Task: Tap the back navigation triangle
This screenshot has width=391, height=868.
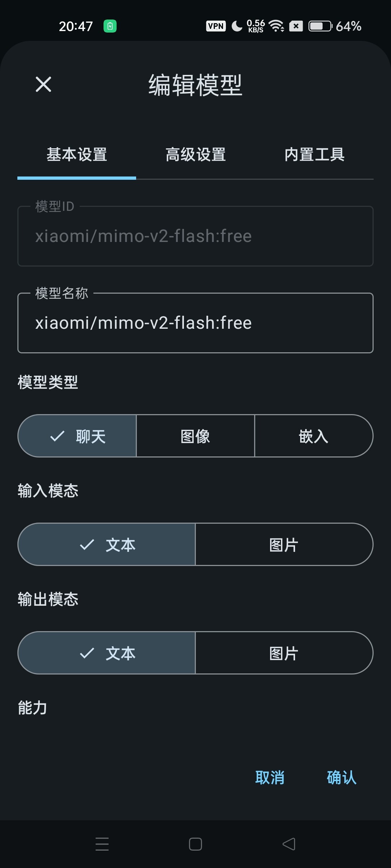Action: tap(289, 844)
